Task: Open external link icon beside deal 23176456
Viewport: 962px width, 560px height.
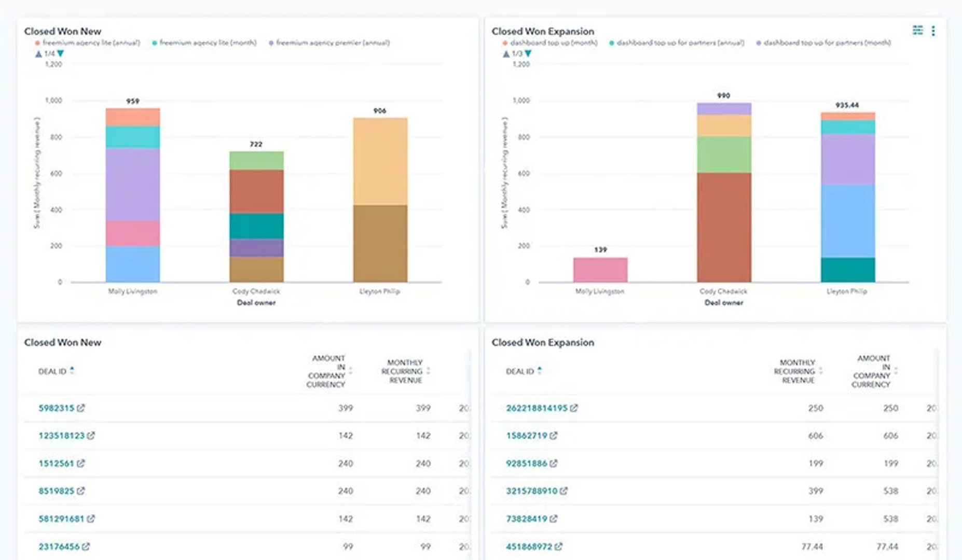Action: [86, 547]
